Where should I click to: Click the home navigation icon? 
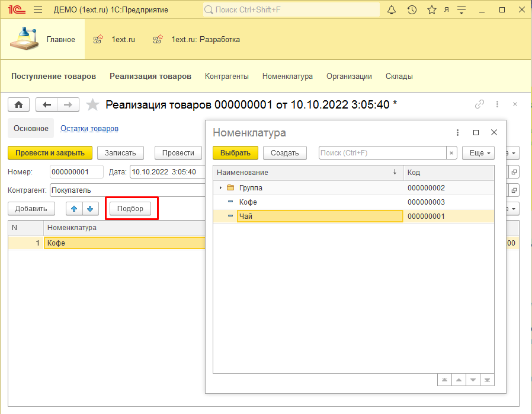(x=18, y=104)
